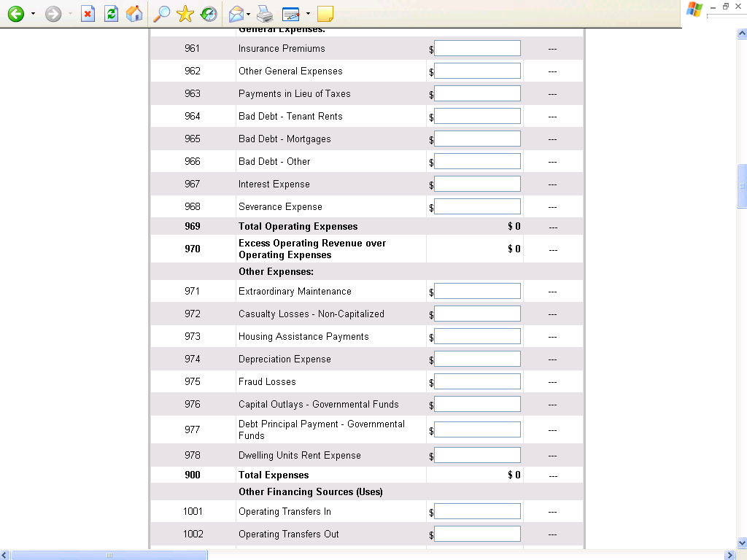Click 'Other Financing Sources (Uses)' heading

coord(311,492)
